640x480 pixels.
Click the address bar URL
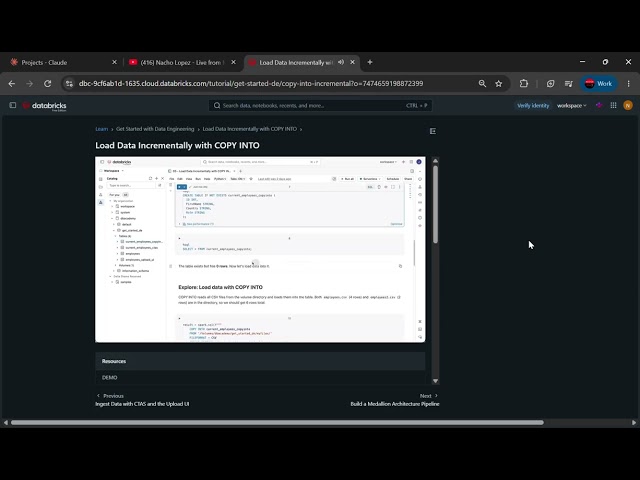(251, 84)
